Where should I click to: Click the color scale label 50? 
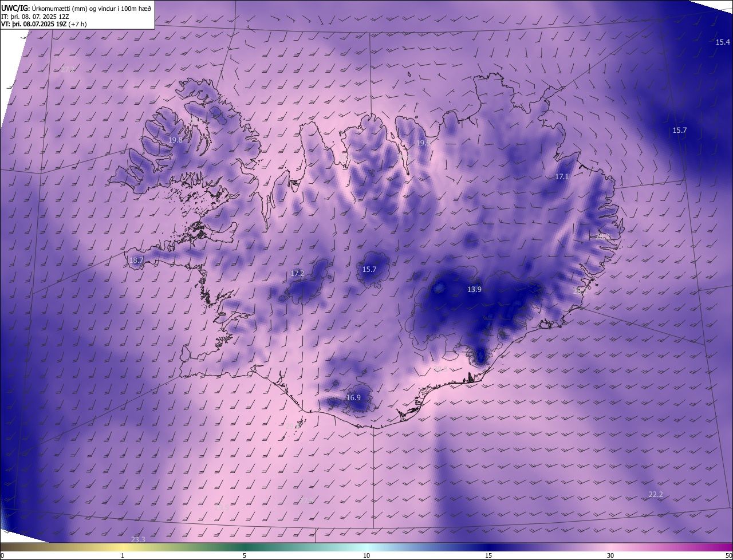point(728,555)
